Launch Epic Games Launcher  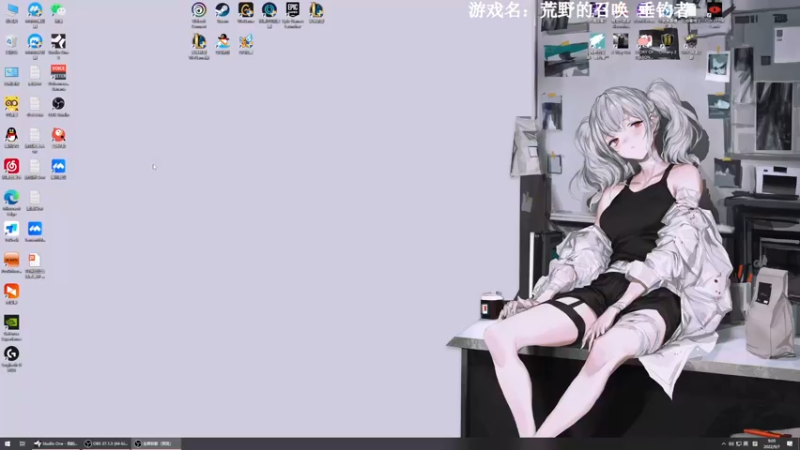[x=293, y=15]
